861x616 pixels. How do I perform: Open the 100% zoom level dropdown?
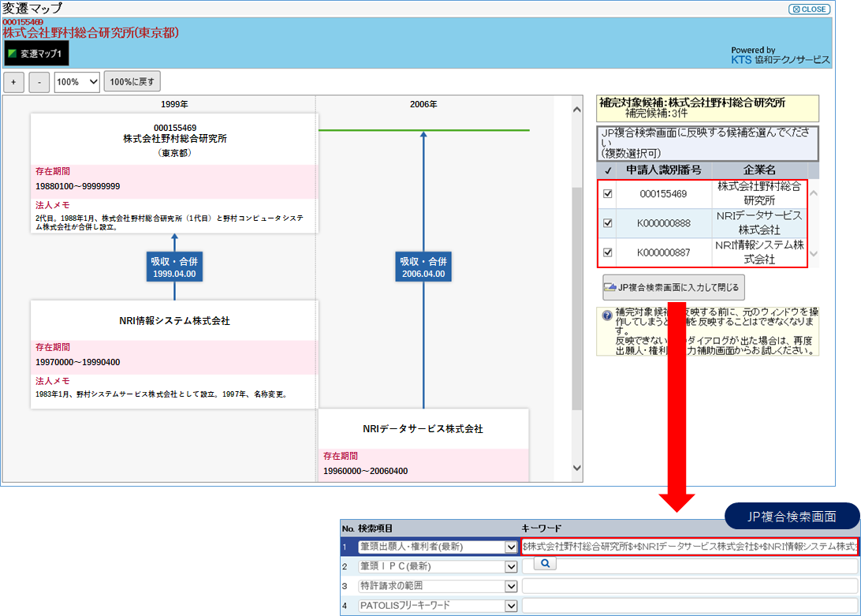pos(77,82)
